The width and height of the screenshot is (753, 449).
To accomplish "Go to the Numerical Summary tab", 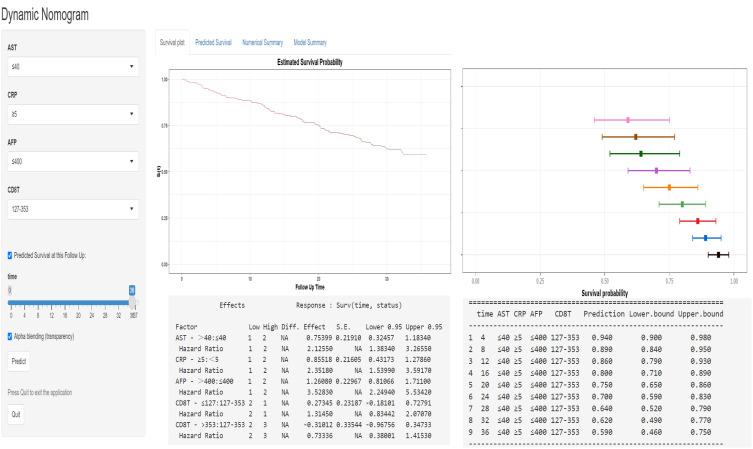I will 263,43.
